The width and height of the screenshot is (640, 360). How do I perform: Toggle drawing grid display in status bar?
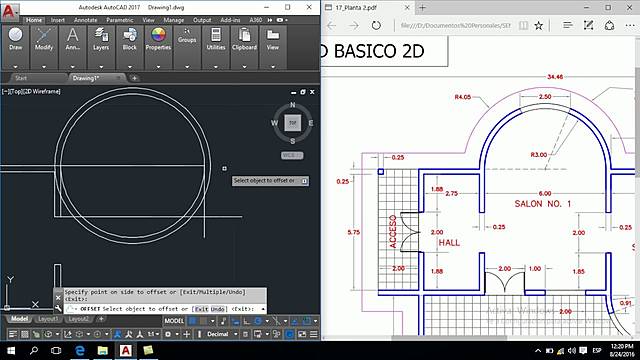point(193,321)
